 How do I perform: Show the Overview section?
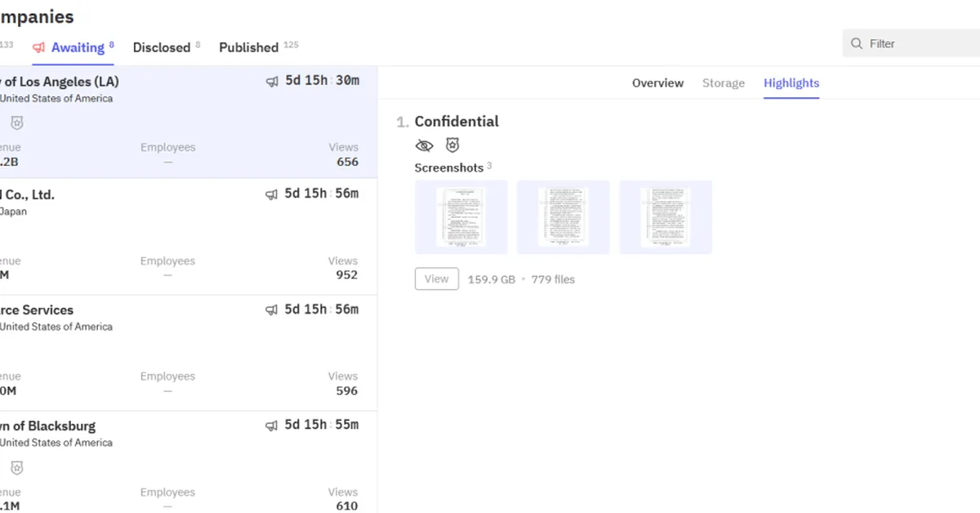[657, 83]
